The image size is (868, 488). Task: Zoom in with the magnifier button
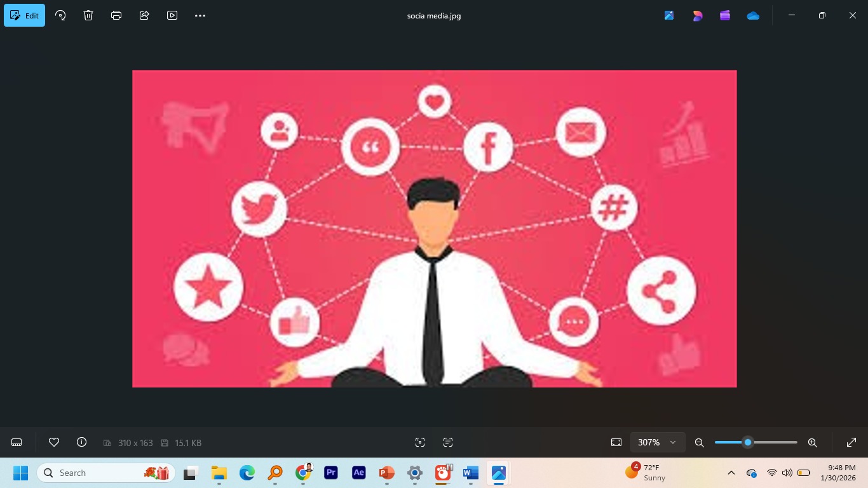812,442
